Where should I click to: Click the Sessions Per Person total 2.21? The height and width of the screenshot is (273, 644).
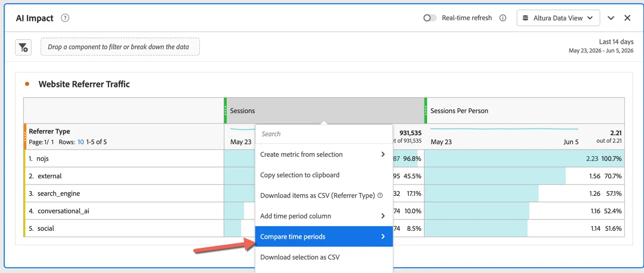tap(616, 133)
